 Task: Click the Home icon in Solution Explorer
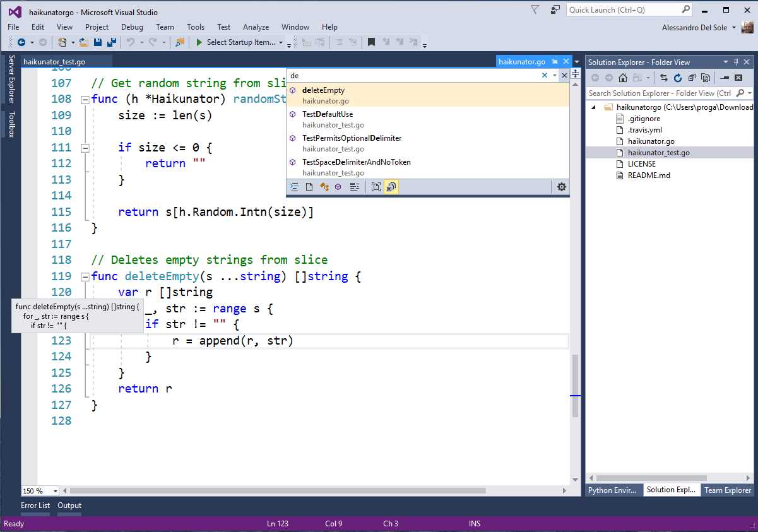click(624, 78)
